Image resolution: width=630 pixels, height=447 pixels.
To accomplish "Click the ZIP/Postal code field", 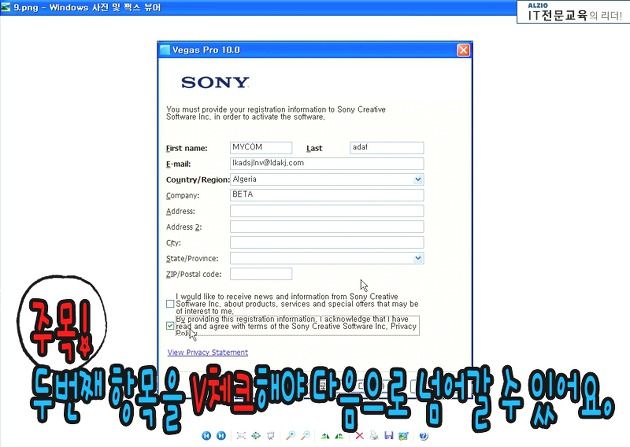I will pyautogui.click(x=261, y=274).
